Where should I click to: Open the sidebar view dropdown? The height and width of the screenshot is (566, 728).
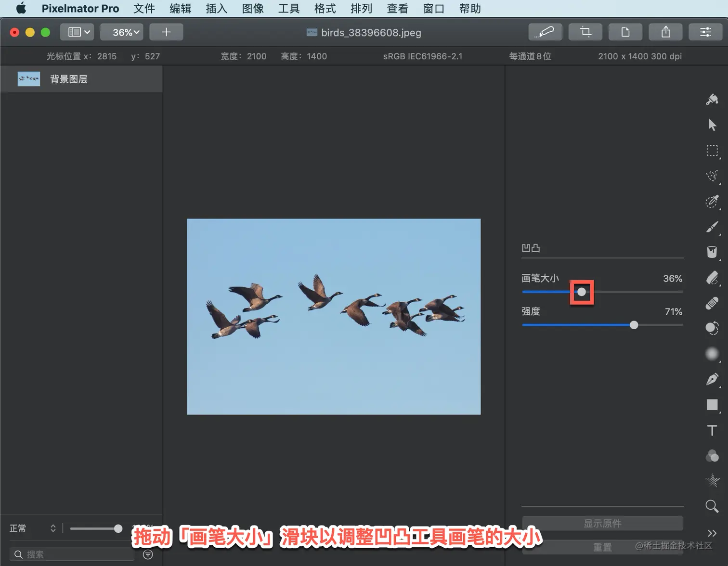(77, 32)
